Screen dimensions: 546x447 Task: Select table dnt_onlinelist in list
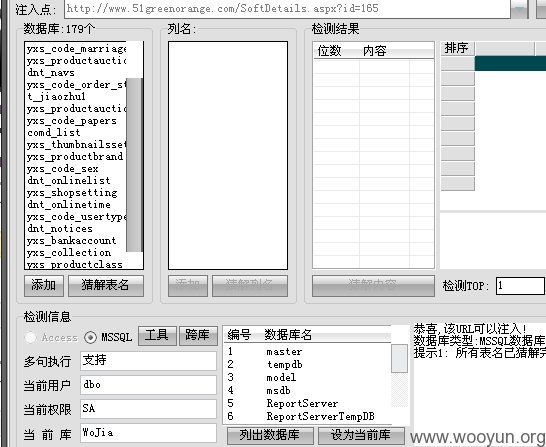point(69,181)
